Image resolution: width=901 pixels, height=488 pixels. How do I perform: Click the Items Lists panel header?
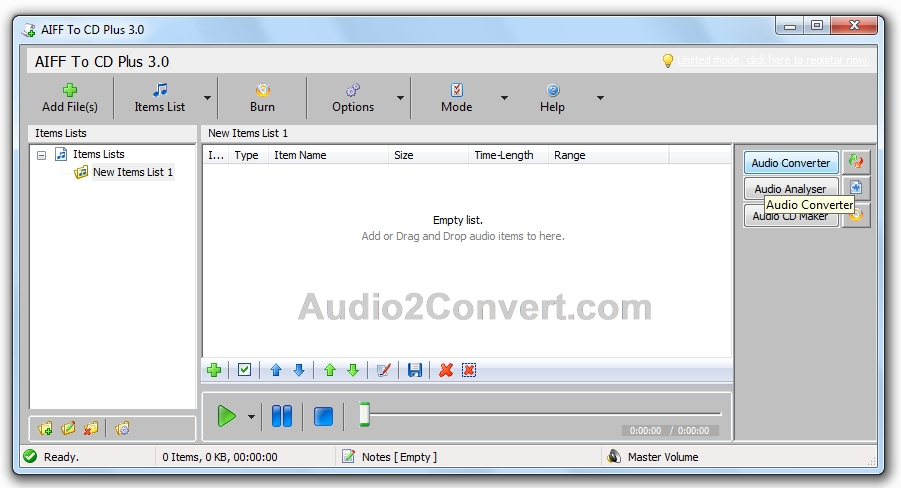point(113,133)
